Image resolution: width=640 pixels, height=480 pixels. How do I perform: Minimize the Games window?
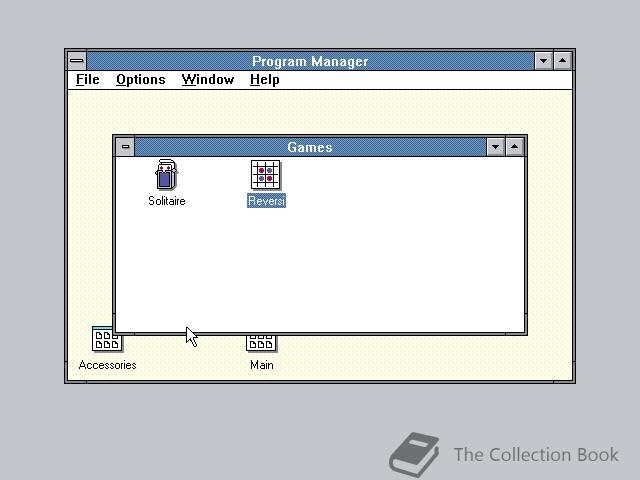(x=496, y=147)
